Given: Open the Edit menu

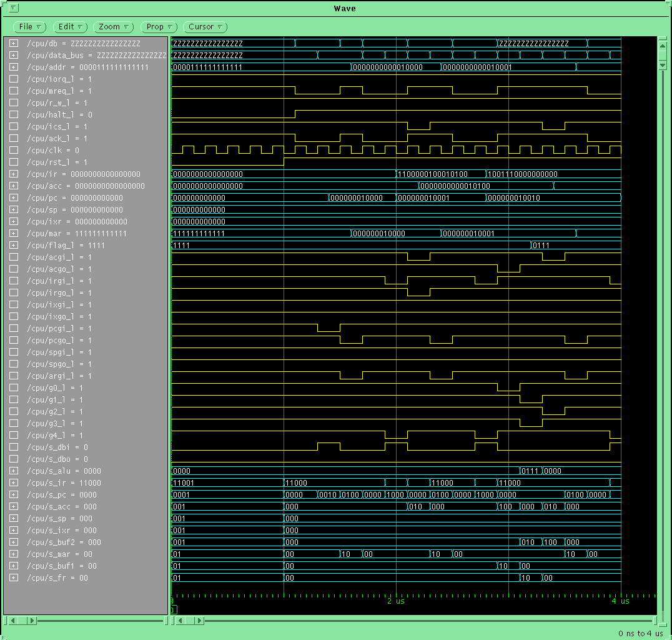Looking at the screenshot, I should tap(70, 27).
